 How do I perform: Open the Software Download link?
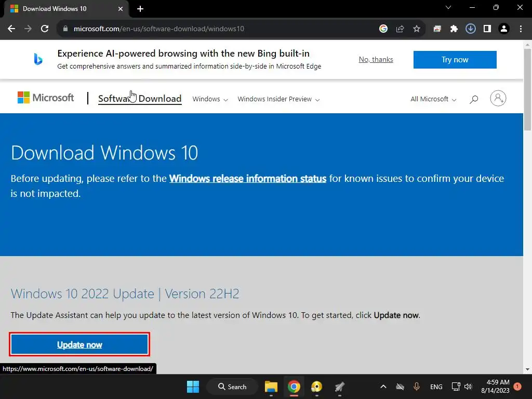[x=140, y=99]
